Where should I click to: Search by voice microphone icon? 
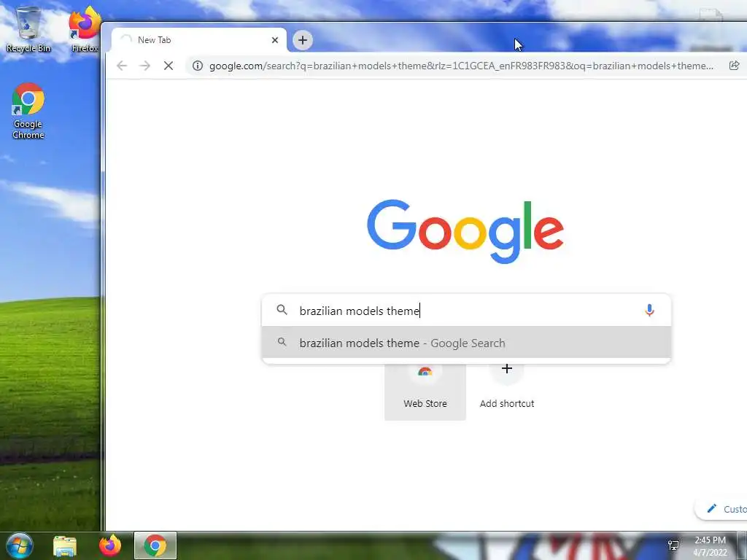pyautogui.click(x=649, y=311)
